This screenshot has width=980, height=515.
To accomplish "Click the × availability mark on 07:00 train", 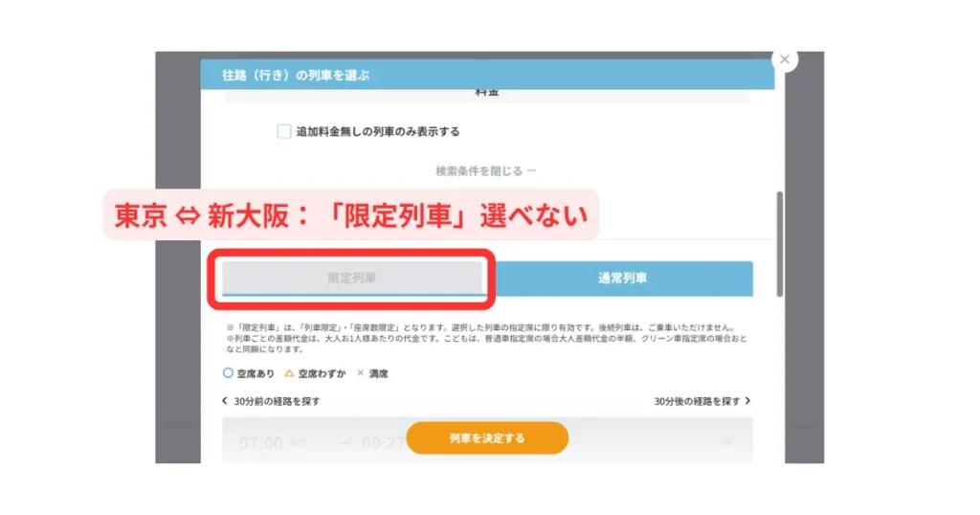I will 726,442.
